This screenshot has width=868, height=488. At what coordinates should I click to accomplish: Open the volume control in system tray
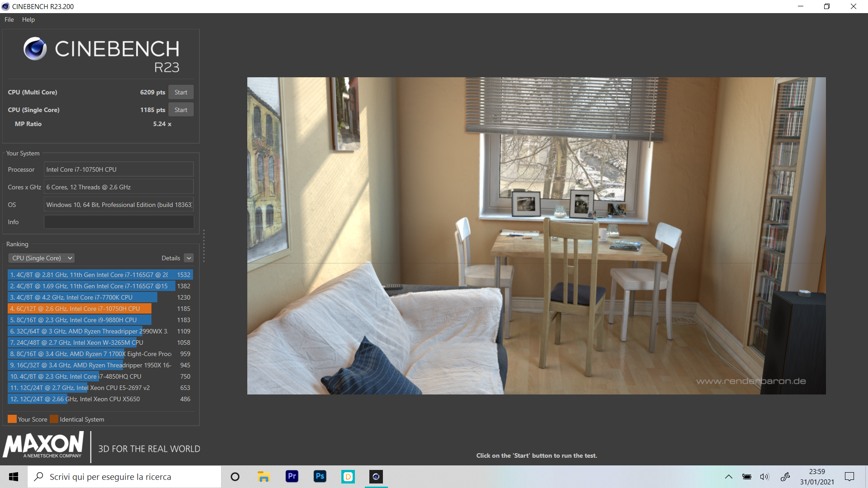764,477
